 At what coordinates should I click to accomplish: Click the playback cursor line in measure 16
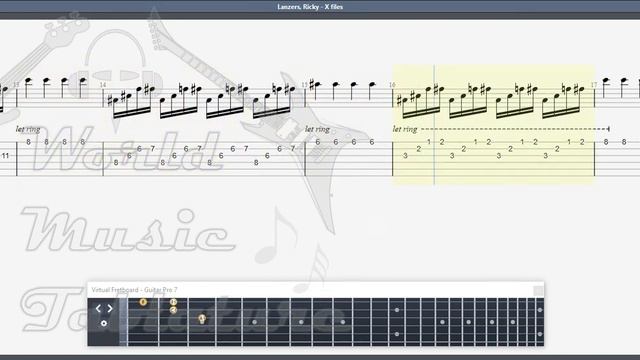click(434, 124)
